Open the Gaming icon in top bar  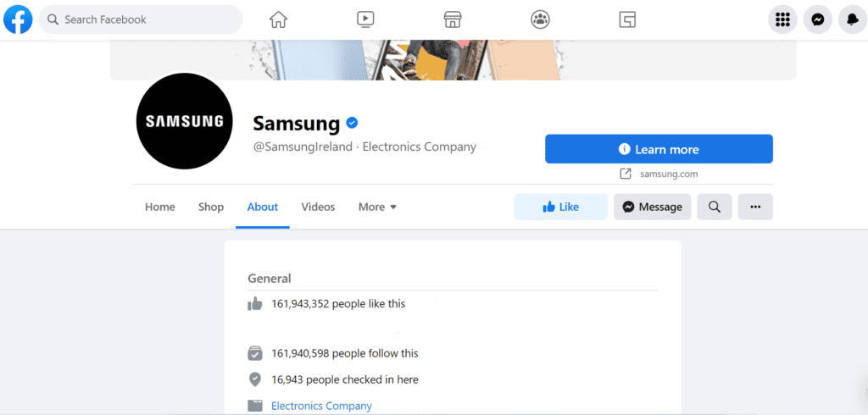(627, 20)
